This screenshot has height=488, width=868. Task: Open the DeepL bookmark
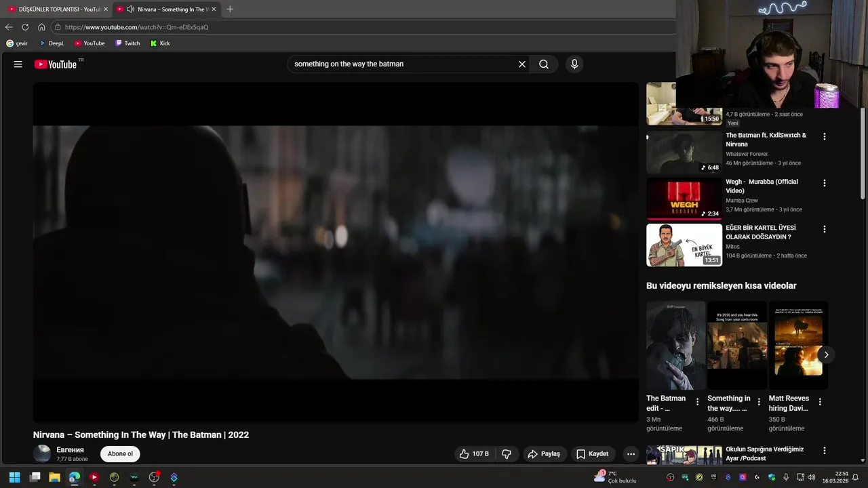(52, 43)
